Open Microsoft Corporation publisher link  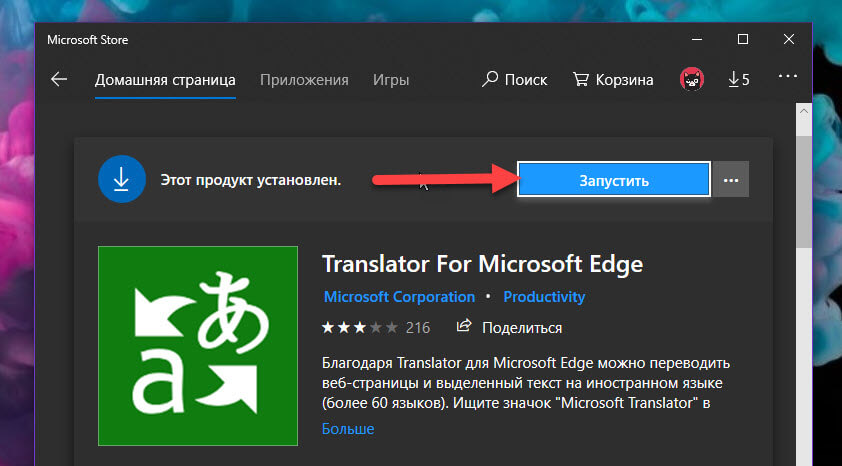[399, 297]
